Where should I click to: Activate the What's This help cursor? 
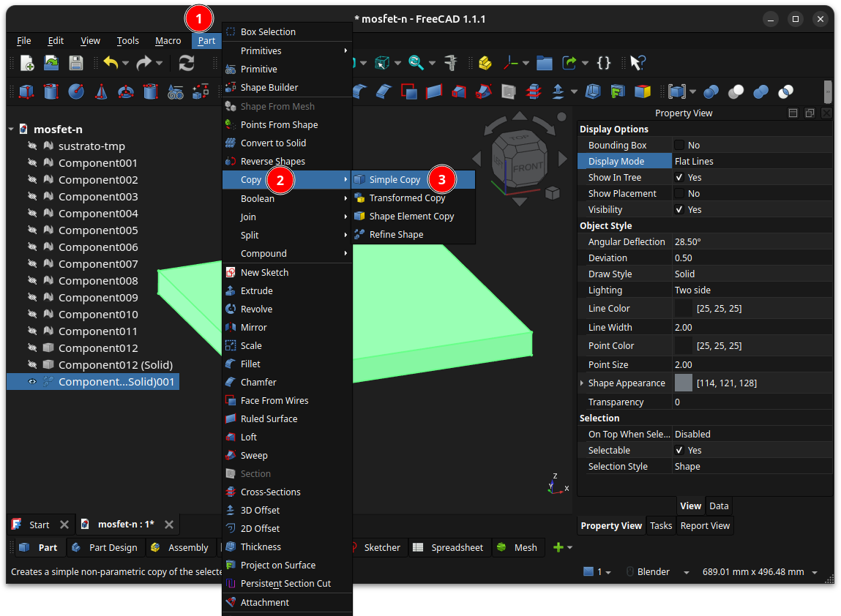click(638, 63)
